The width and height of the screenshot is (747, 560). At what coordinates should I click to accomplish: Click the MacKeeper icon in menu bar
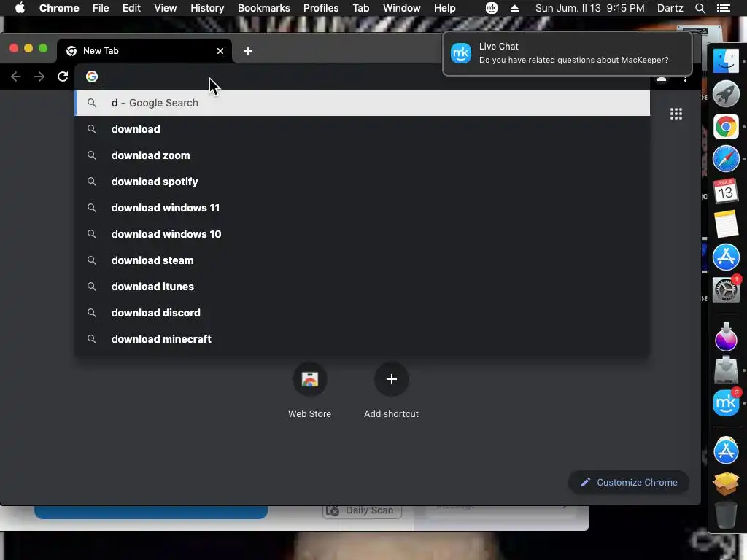(x=491, y=8)
